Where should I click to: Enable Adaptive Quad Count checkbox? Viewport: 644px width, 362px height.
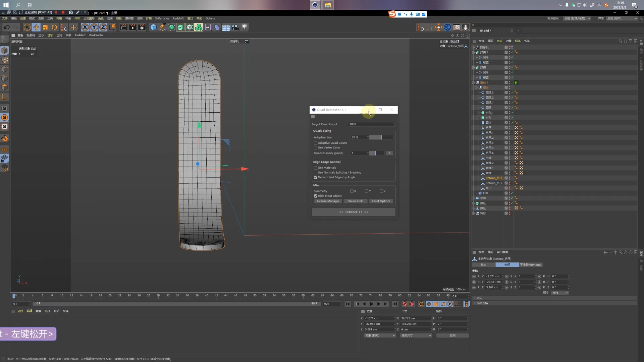pos(316,143)
